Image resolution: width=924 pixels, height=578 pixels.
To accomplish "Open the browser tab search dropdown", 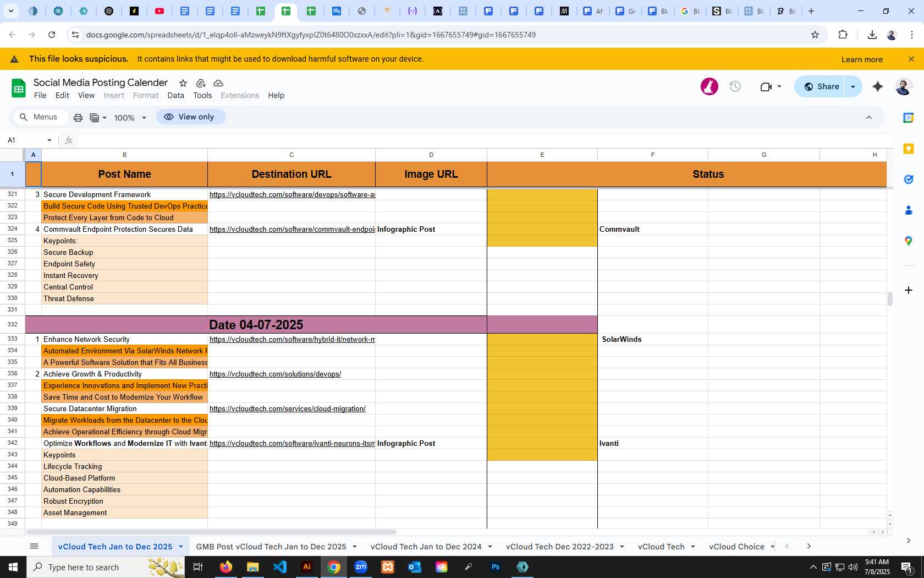I will [x=11, y=11].
